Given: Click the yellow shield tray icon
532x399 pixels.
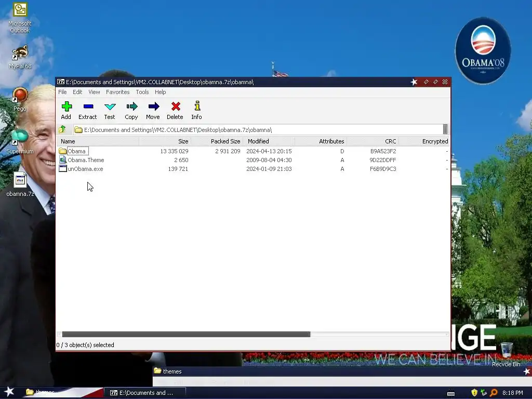Looking at the screenshot, I should (x=474, y=393).
